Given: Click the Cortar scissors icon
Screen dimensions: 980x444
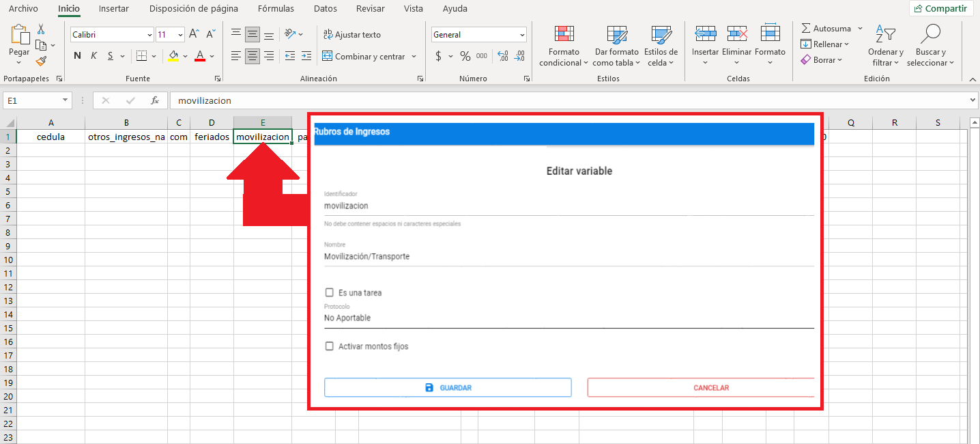Looking at the screenshot, I should tap(41, 29).
